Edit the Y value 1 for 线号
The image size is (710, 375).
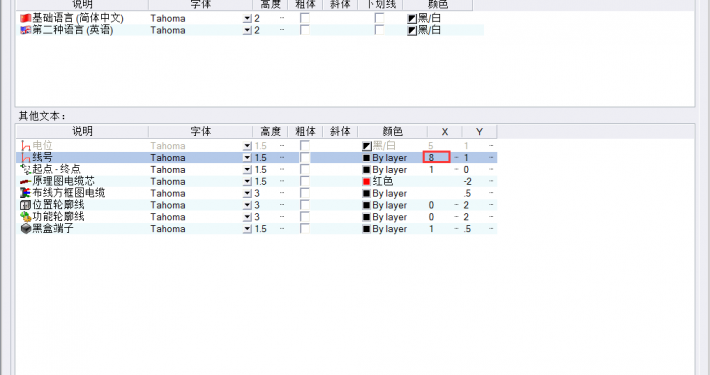(x=466, y=158)
